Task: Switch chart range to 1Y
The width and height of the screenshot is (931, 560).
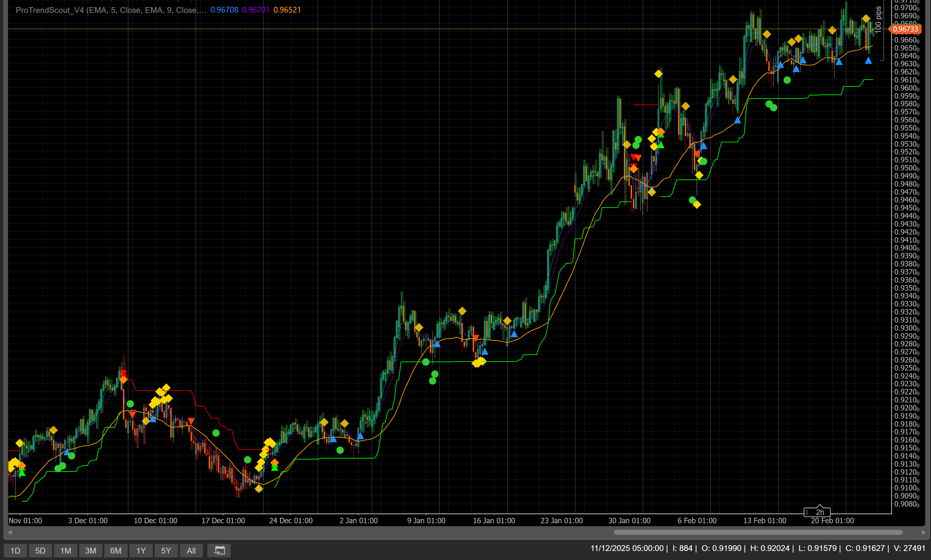Action: click(x=141, y=551)
